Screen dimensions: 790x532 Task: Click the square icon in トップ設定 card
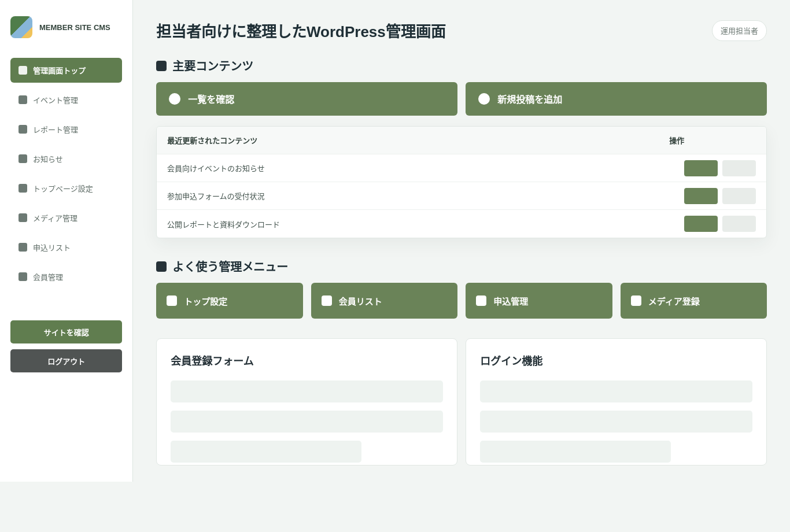click(x=172, y=301)
